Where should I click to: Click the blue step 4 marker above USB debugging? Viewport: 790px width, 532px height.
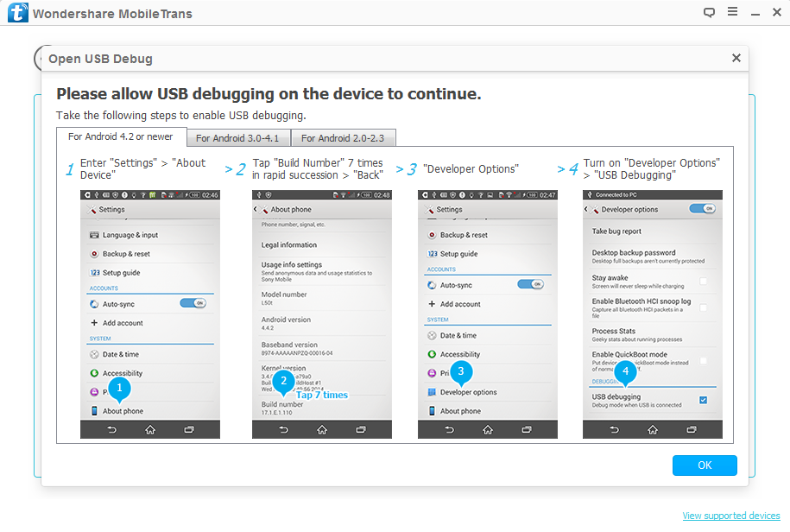[627, 372]
